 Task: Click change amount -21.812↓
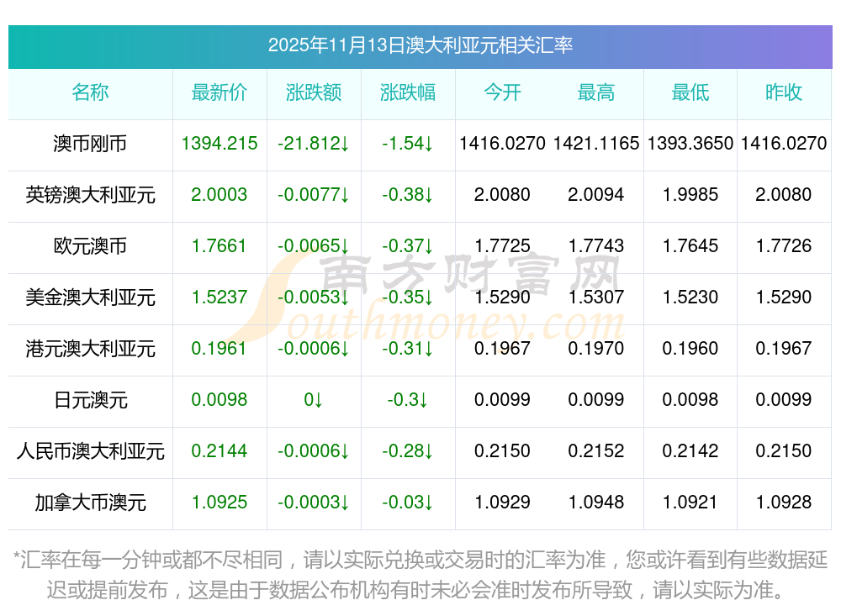(314, 144)
